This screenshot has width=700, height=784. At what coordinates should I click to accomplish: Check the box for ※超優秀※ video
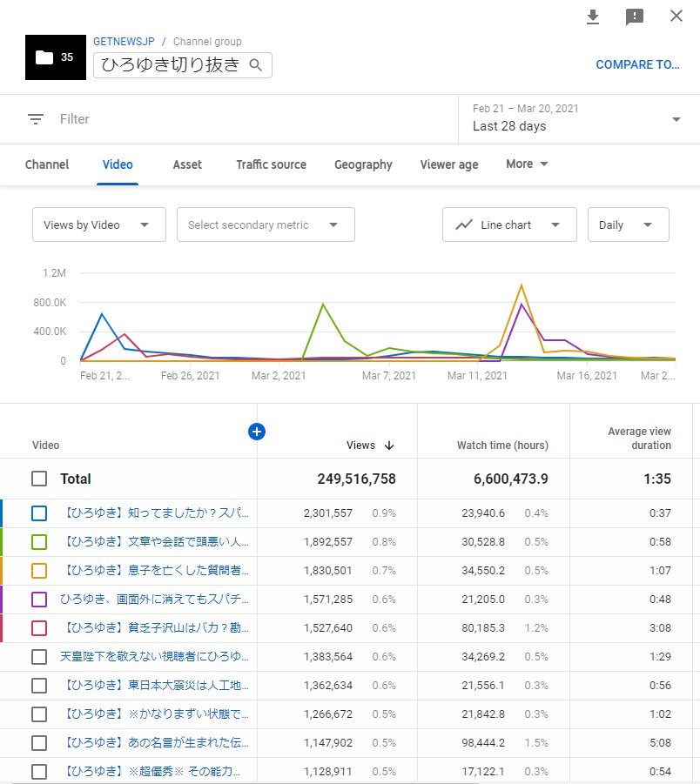[39, 772]
